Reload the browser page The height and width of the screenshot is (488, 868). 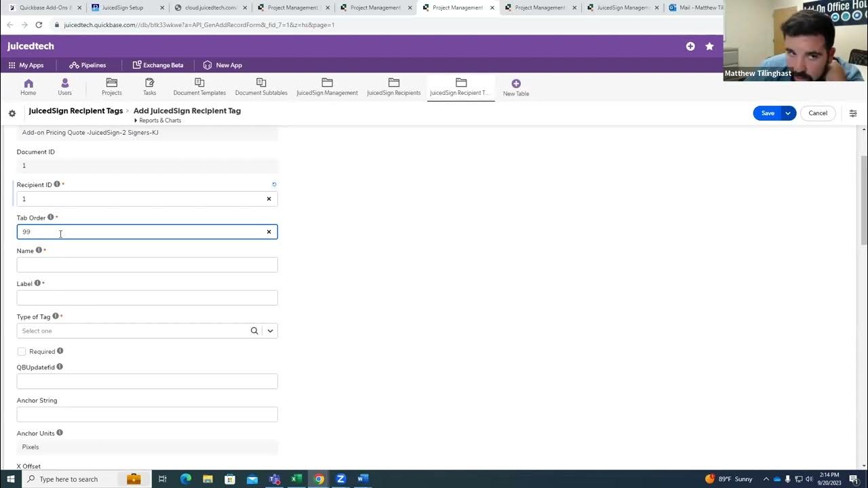[x=39, y=24]
